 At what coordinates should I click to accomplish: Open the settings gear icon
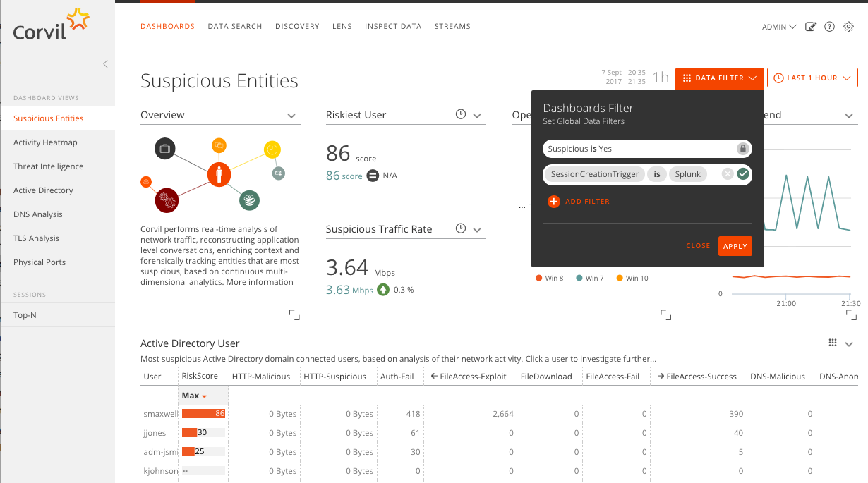(849, 27)
